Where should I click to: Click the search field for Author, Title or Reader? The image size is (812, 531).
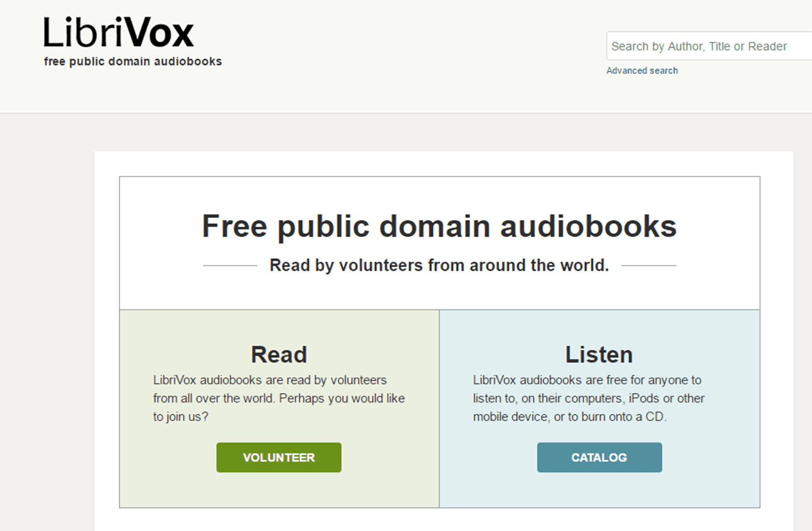(x=709, y=46)
